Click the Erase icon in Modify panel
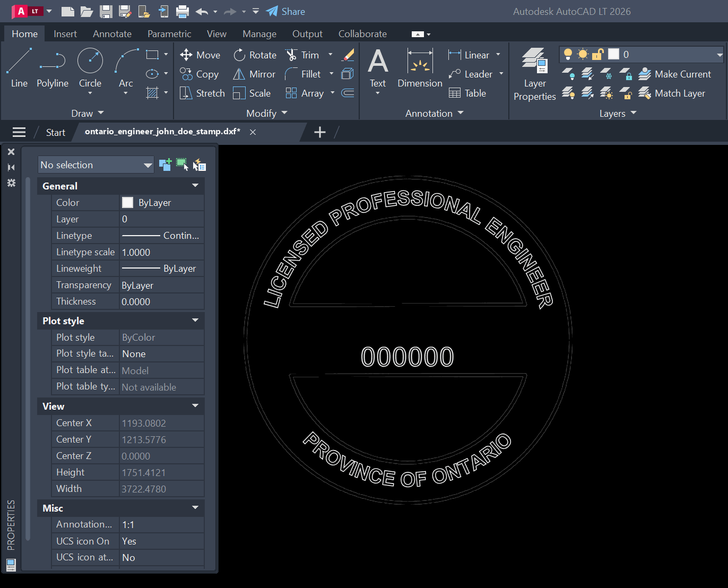 tap(348, 55)
